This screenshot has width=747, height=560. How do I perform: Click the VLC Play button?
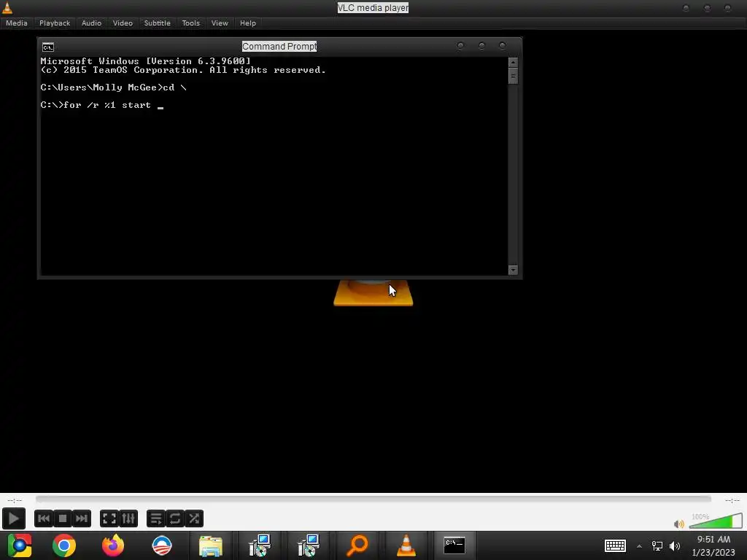point(13,518)
